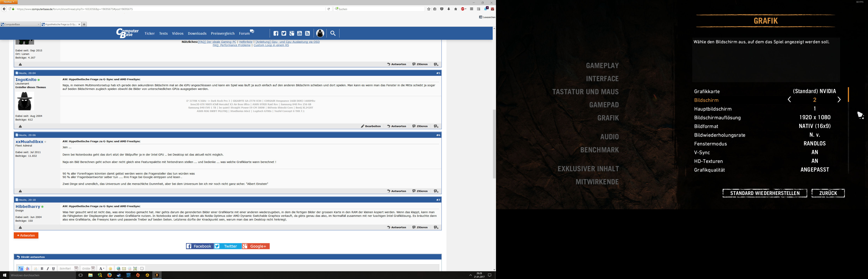Click right arrow next to Bildschirm value
The height and width of the screenshot is (279, 868).
point(839,100)
